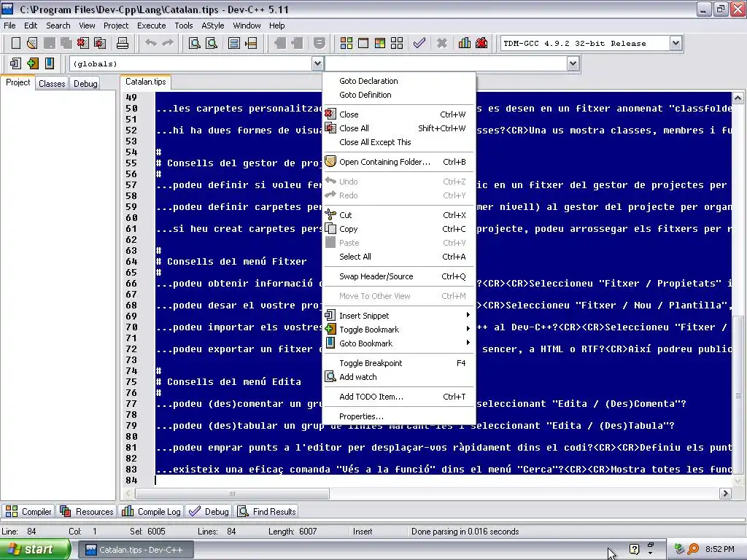This screenshot has width=747, height=560.
Task: Open the Compile Log bottom tab
Action: (151, 512)
